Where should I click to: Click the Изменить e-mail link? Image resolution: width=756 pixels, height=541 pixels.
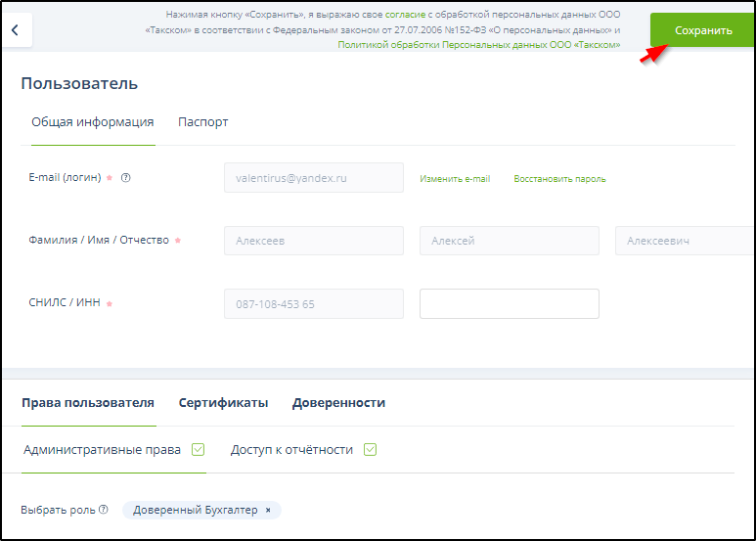click(x=455, y=179)
